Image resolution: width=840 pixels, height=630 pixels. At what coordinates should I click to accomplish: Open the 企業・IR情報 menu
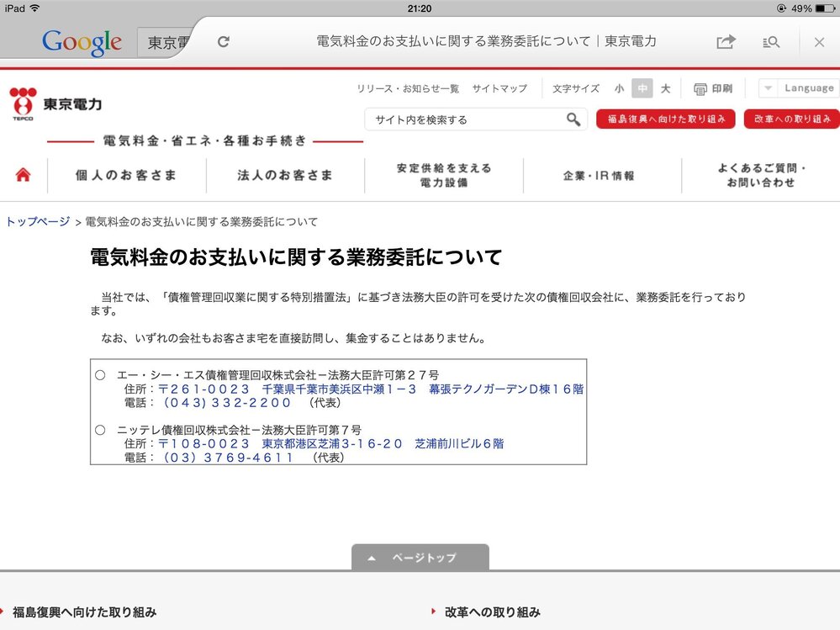pos(599,175)
